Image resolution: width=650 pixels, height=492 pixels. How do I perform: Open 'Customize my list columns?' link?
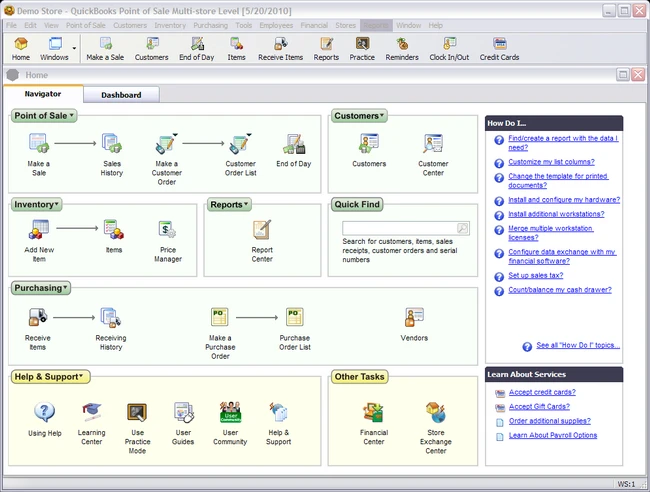coord(551,162)
